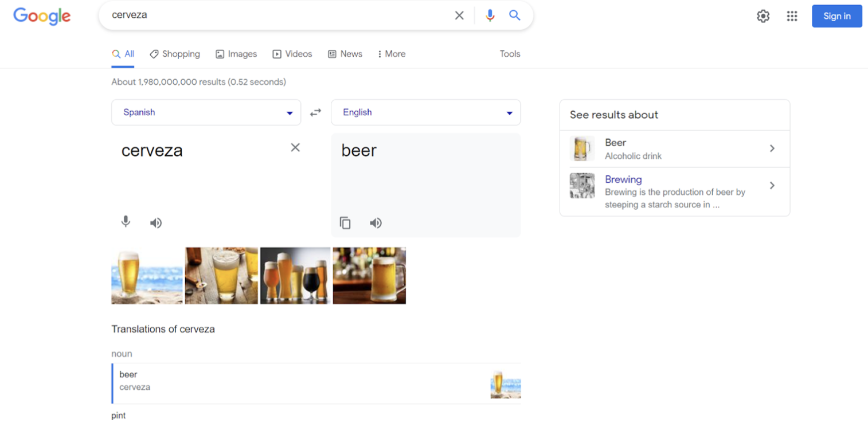Viewport: 868px width, 423px height.
Task: Click the voice search microphone in search bar
Action: [x=490, y=15]
